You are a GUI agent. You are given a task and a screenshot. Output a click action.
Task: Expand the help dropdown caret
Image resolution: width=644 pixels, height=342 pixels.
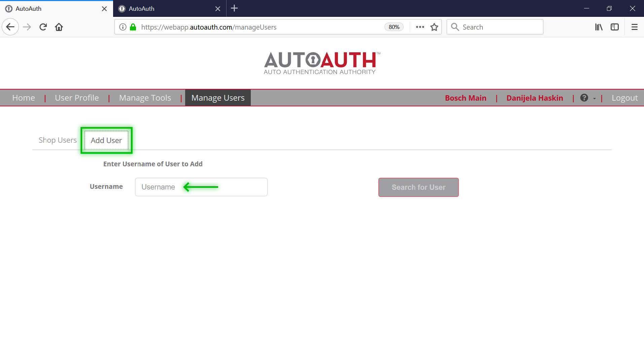(x=594, y=98)
